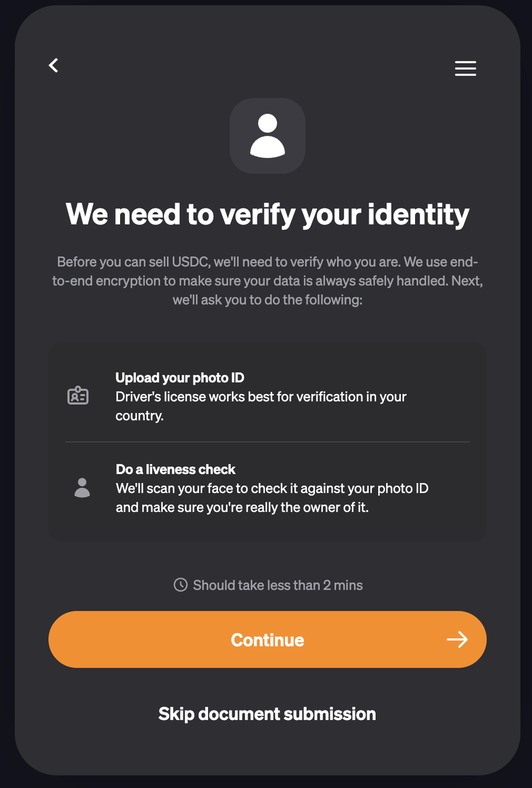The width and height of the screenshot is (532, 788).
Task: Select the "Do a liveness check" step title
Action: 175,469
